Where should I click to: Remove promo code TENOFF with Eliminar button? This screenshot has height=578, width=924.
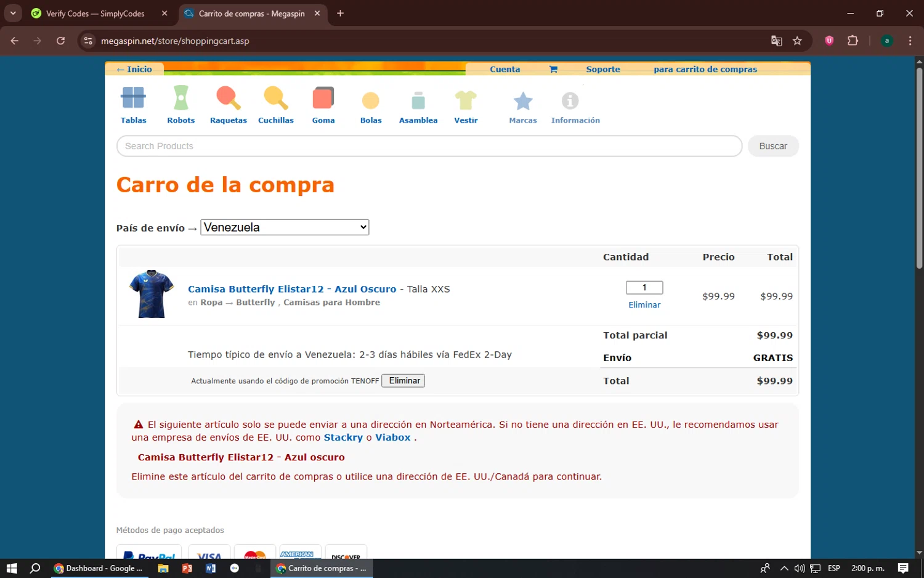coord(403,381)
